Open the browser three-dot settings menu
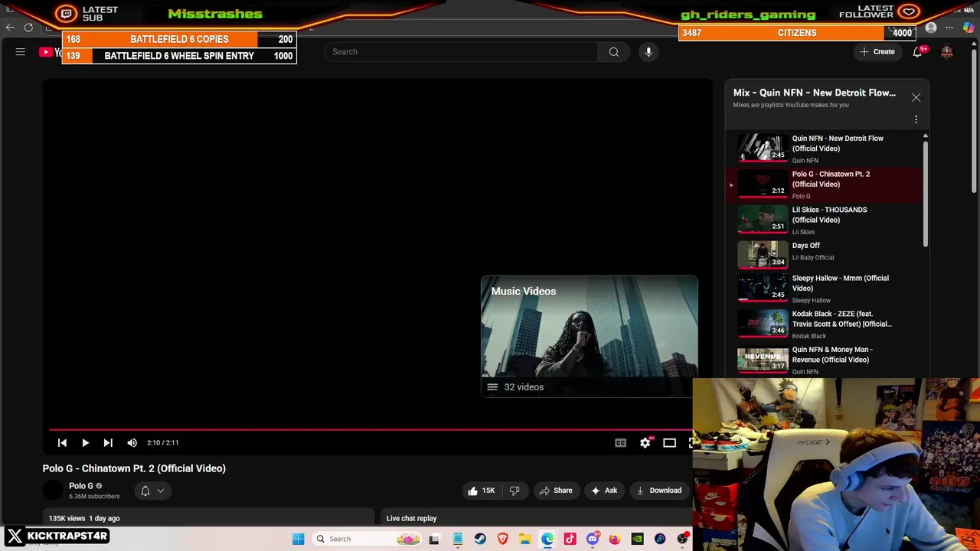The image size is (980, 551). (x=949, y=28)
